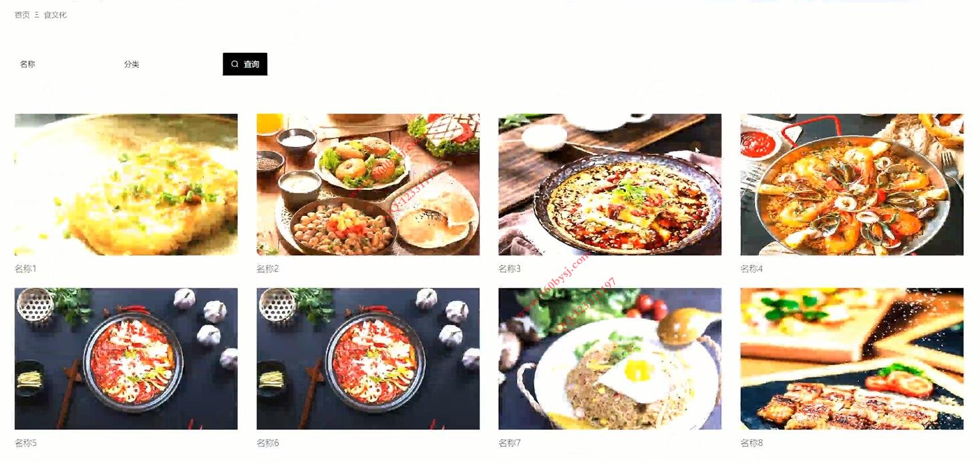The image size is (980, 462).
Task: Open the 名称2 chickpea platter thumbnail
Action: [368, 185]
